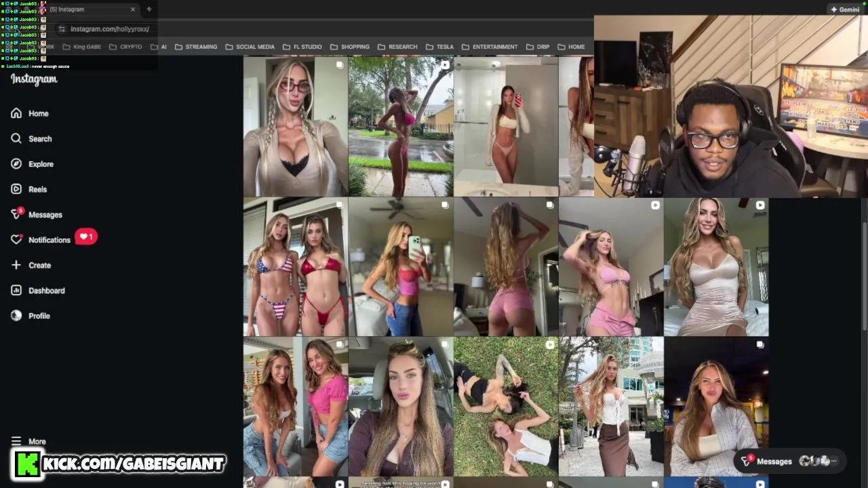Screen dimensions: 868x488
Task: Open the AI bookmarks folder
Action: tap(159, 47)
